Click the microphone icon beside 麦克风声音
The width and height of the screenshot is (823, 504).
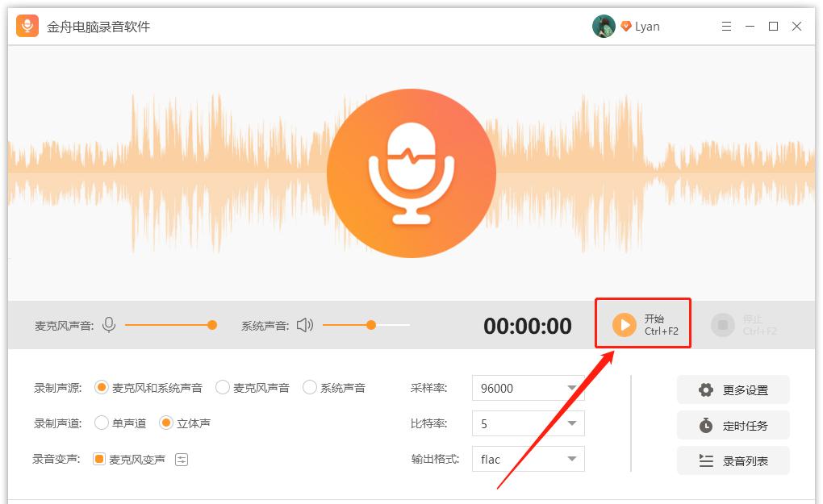(x=109, y=325)
